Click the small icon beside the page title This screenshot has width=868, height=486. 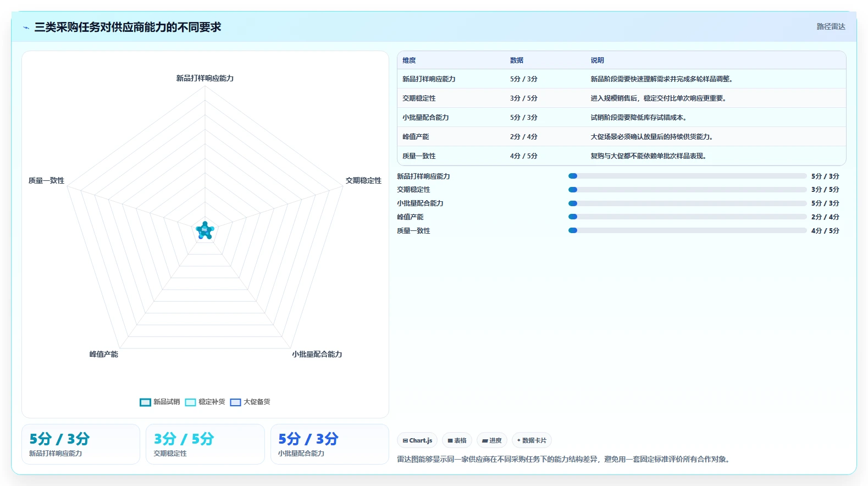pyautogui.click(x=26, y=27)
